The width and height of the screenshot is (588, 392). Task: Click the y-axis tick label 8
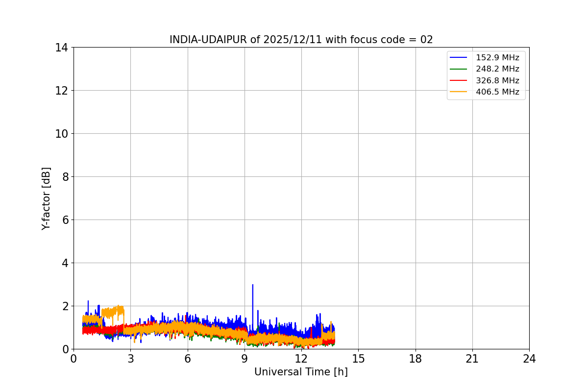[65, 177]
